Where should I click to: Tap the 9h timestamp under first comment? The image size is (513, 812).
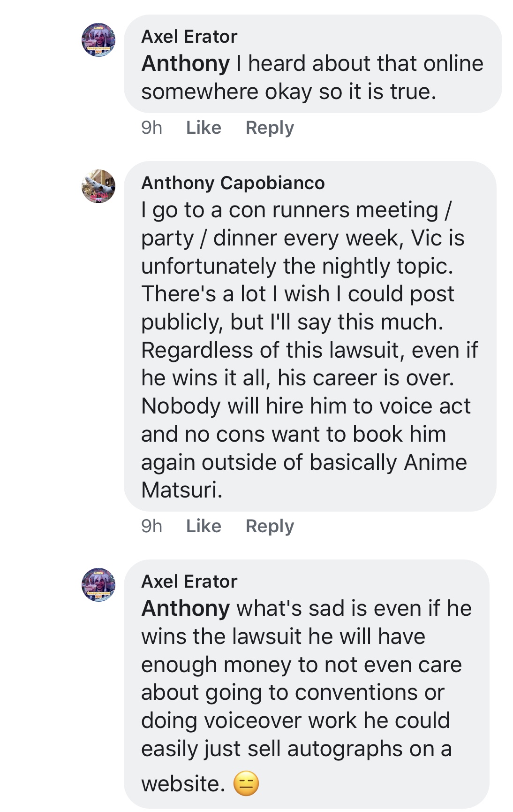coord(152,128)
